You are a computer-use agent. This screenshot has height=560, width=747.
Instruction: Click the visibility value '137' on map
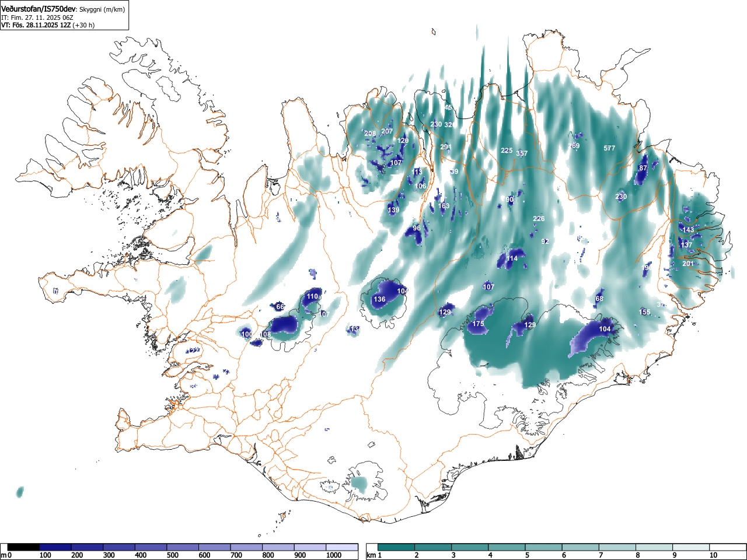pos(686,245)
